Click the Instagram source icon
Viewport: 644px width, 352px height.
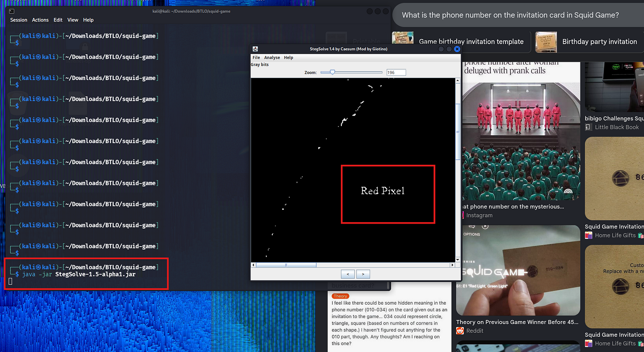pos(462,215)
